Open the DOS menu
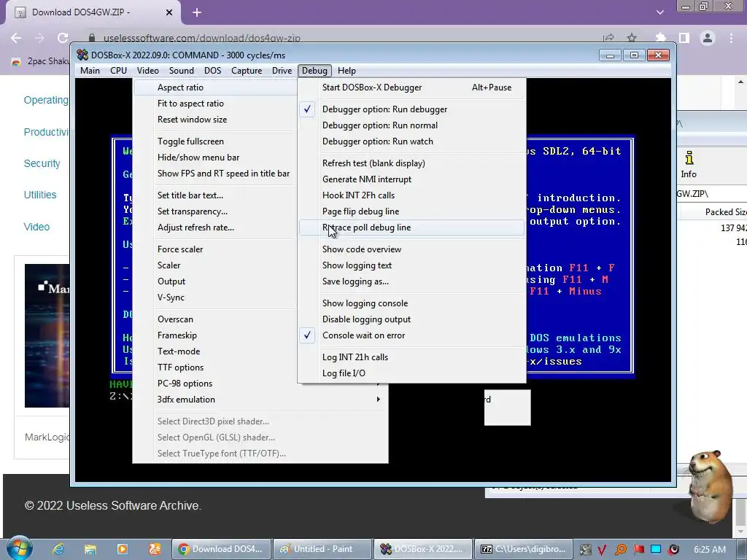The height and width of the screenshot is (560, 747). tap(212, 71)
